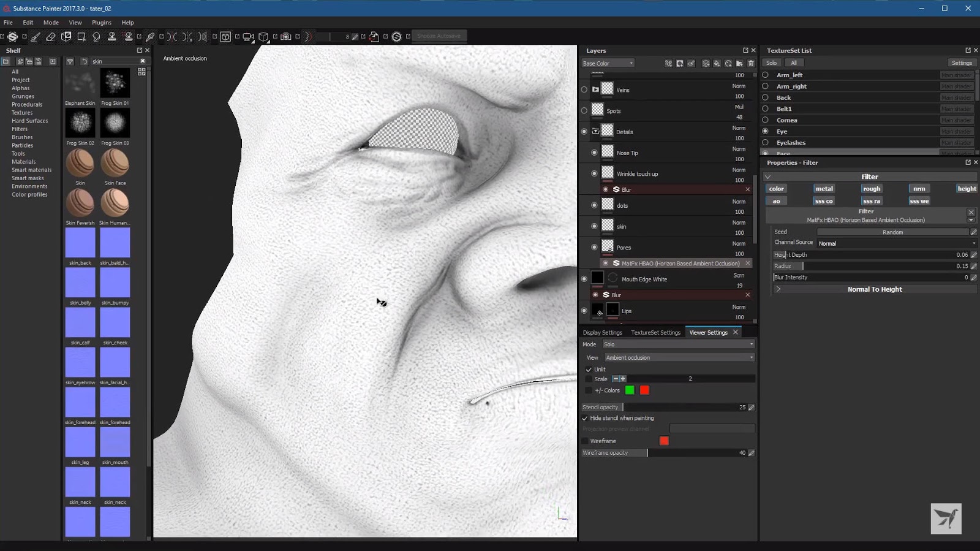Toggle the height channel button
Viewport: 980px width, 551px height.
(967, 189)
